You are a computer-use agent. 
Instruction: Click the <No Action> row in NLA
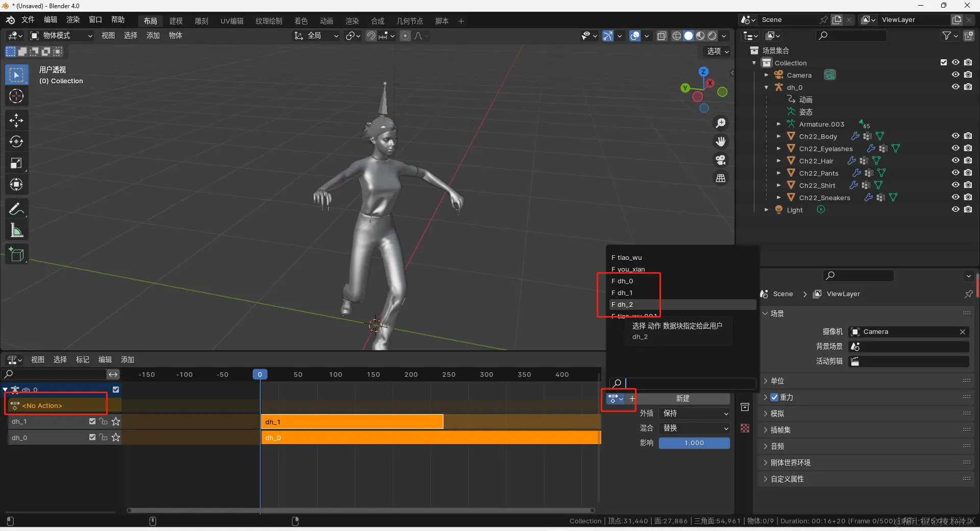click(64, 406)
